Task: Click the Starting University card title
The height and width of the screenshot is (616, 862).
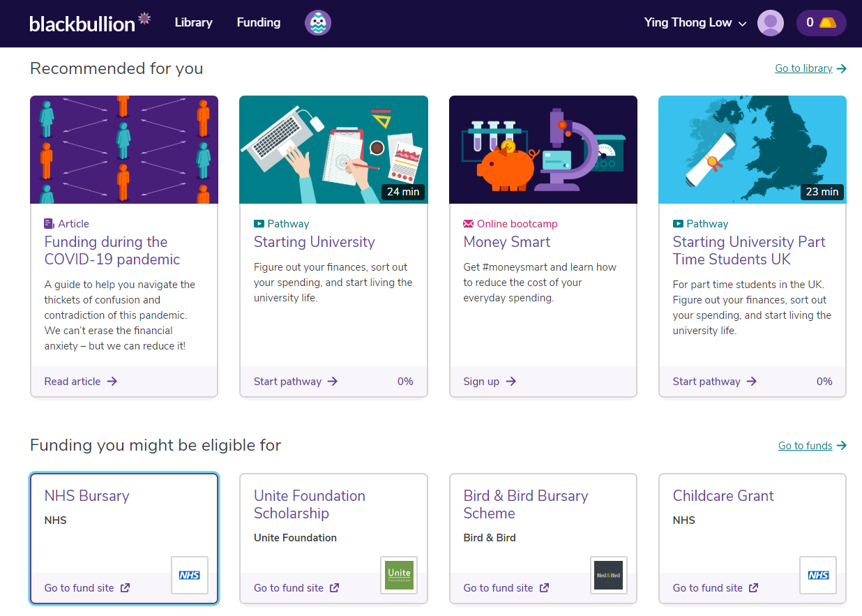Action: [315, 243]
